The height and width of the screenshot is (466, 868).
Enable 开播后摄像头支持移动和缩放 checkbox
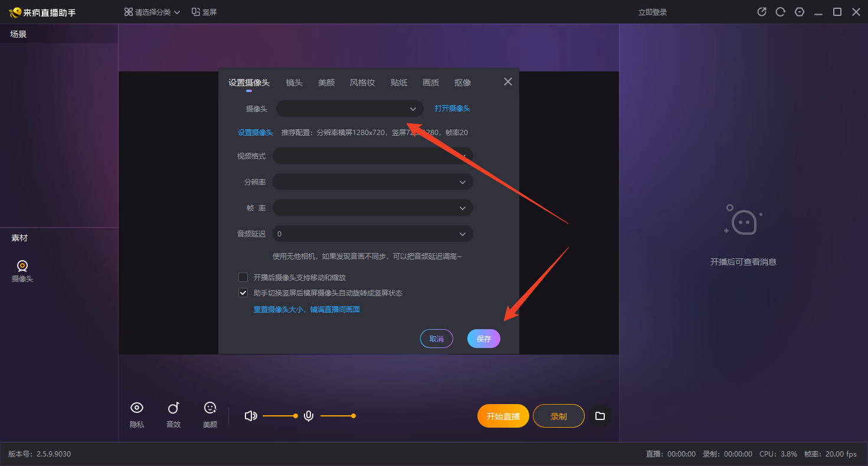pyautogui.click(x=243, y=277)
